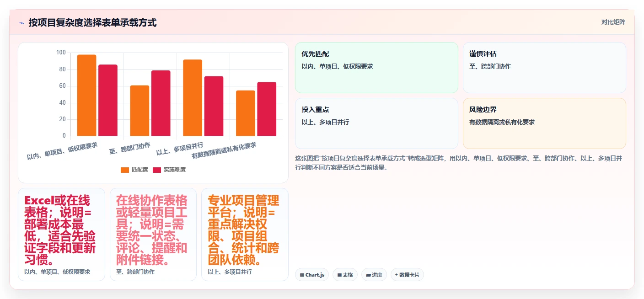The width and height of the screenshot is (644, 299).
Task: Click the red 实施难度 bar for 以内、单项目、低权限要求
Action: point(108,100)
